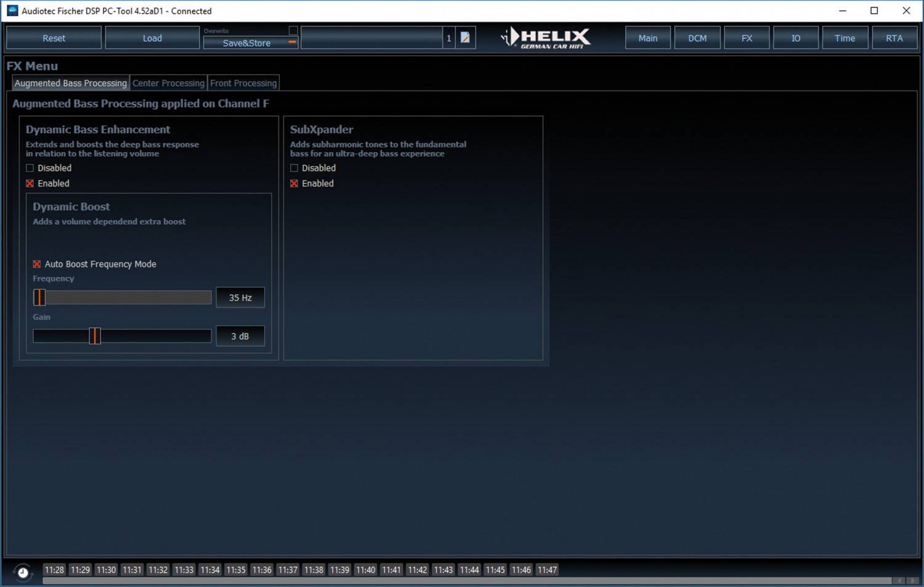
Task: Select the 11:33 history timestamp
Action: (x=184, y=570)
